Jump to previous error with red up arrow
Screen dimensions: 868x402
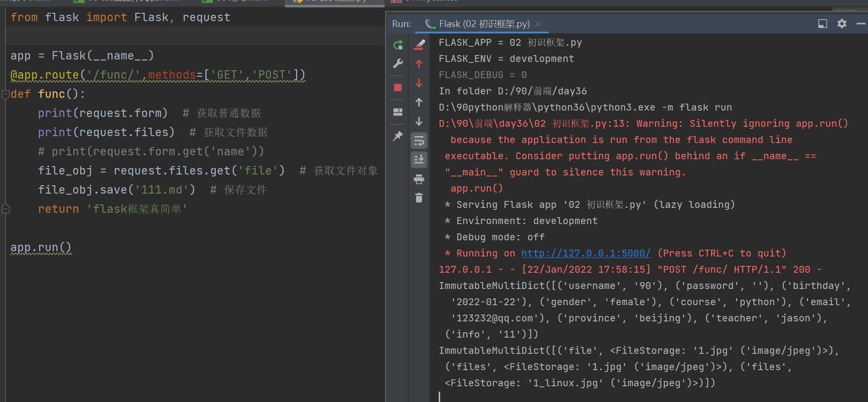[419, 64]
